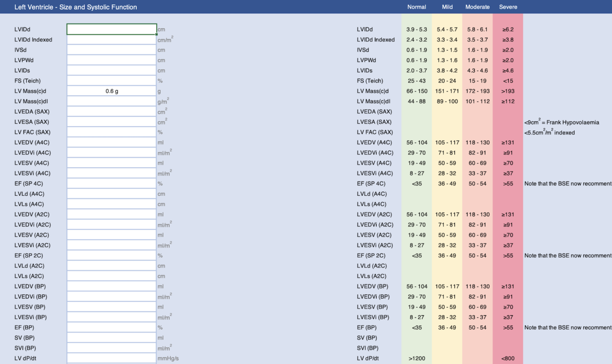The width and height of the screenshot is (612, 364).
Task: Select the normal LV dP/dt cell showing >1200
Action: [x=416, y=358]
